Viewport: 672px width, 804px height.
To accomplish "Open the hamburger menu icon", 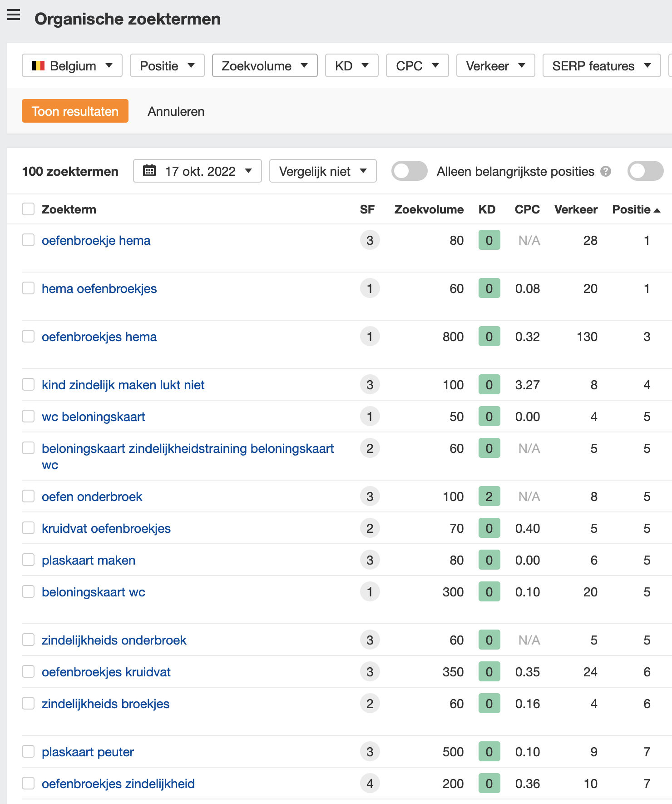I will (14, 15).
